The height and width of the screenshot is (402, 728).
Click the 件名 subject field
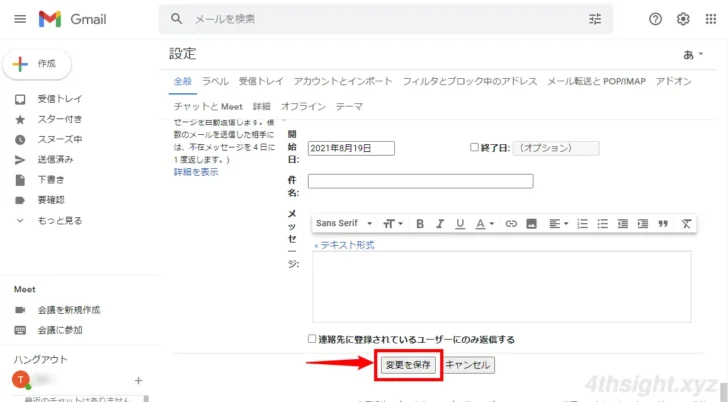point(420,181)
